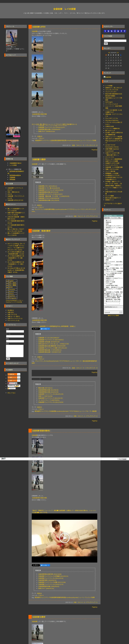Click Pagetop below the 2022-04-11 post footer

point(94,421)
